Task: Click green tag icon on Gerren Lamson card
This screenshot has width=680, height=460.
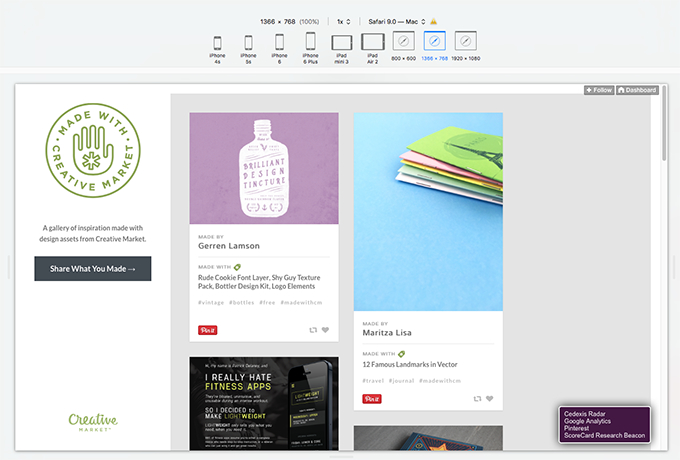Action: point(237,267)
